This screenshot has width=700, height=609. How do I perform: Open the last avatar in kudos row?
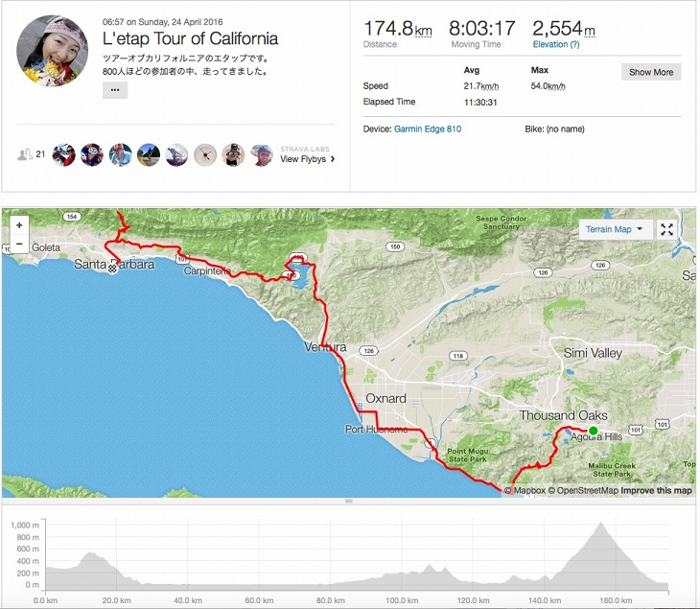[262, 155]
